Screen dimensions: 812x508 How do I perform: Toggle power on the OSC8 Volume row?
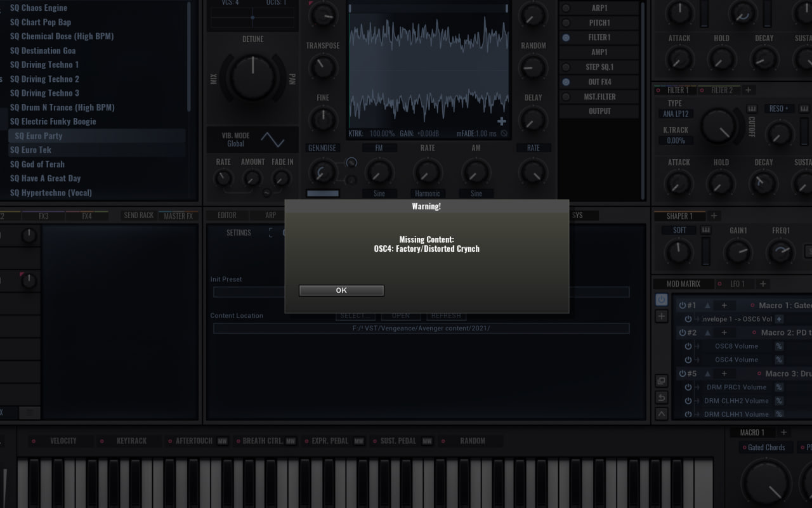pyautogui.click(x=688, y=346)
